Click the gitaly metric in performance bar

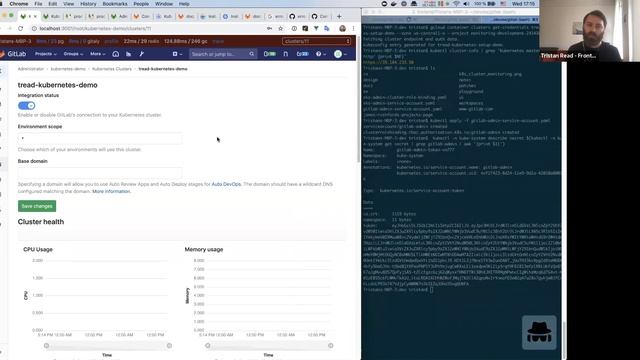pyautogui.click(x=84, y=41)
